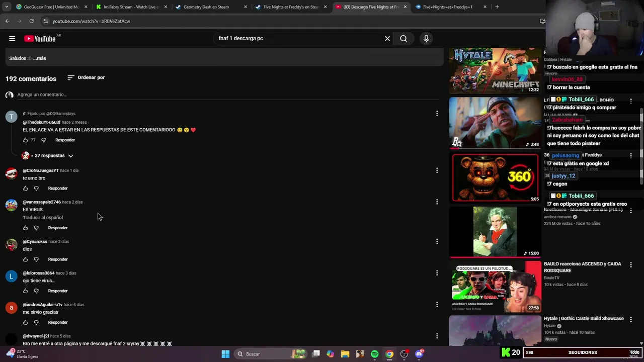
Task: Open Discord from the taskbar
Action: pyautogui.click(x=419, y=354)
